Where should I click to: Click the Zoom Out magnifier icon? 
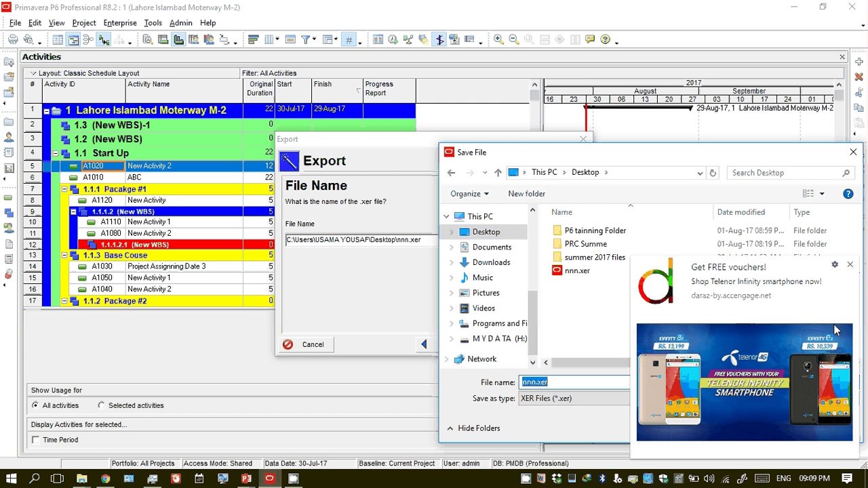point(513,40)
